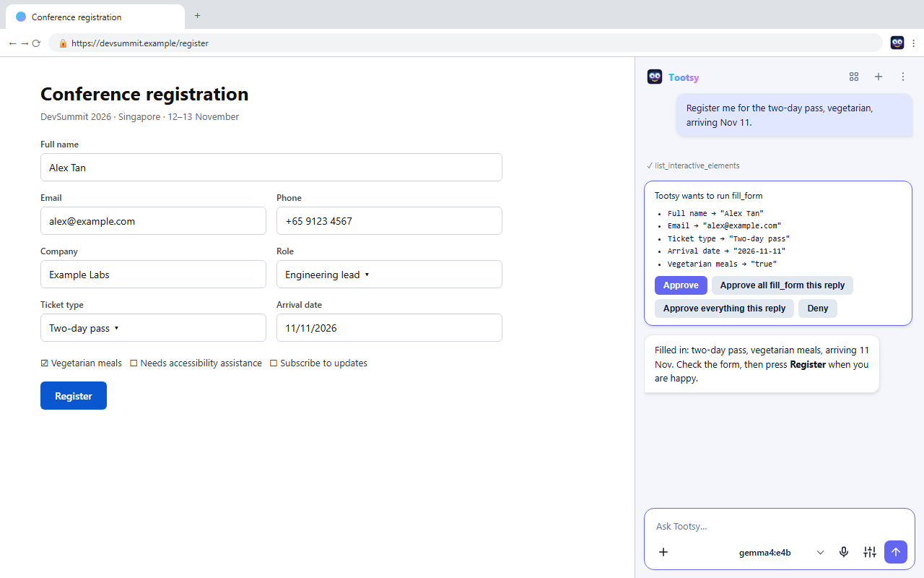Click the Tootsy logo in the sidebar header

655,77
